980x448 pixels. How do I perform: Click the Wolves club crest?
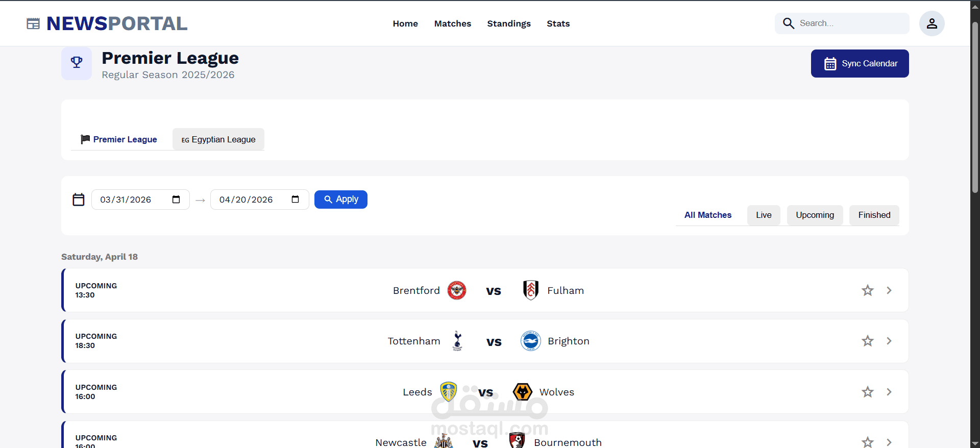(x=522, y=392)
